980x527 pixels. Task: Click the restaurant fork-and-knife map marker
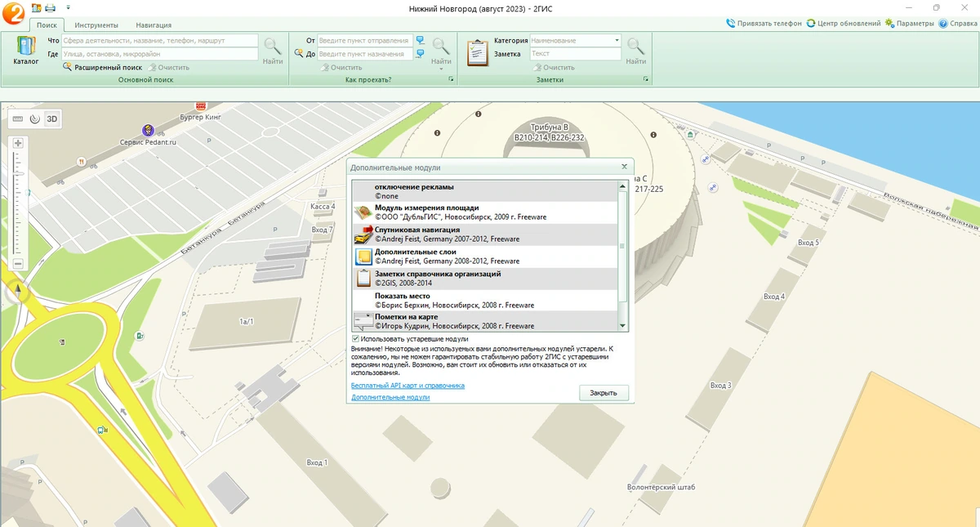pyautogui.click(x=81, y=162)
